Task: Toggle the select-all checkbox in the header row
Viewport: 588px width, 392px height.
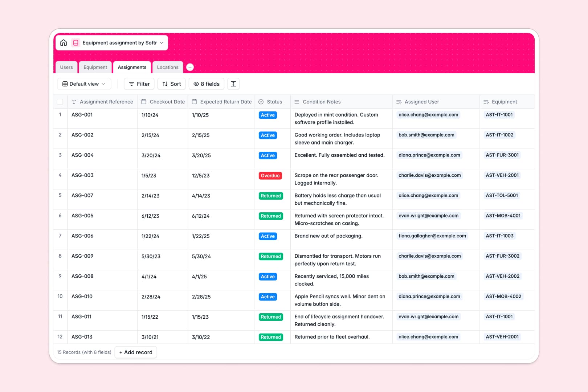Action: point(60,102)
